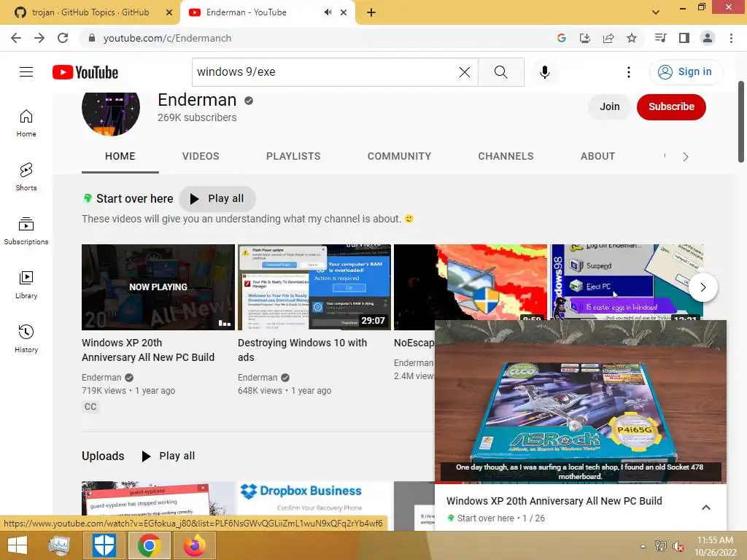Image resolution: width=747 pixels, height=560 pixels.
Task: Select the HOME channel tab
Action: pyautogui.click(x=120, y=156)
